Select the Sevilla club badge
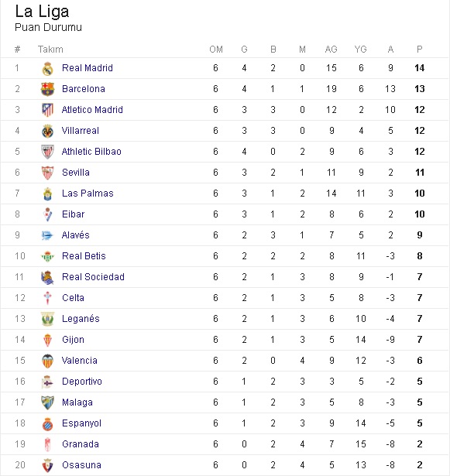 [x=47, y=173]
